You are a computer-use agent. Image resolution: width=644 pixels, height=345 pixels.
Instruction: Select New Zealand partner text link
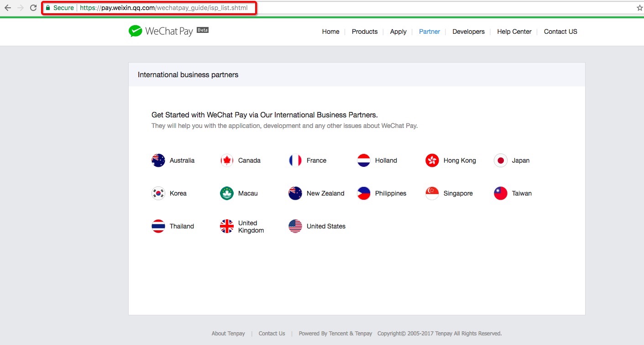click(x=325, y=193)
